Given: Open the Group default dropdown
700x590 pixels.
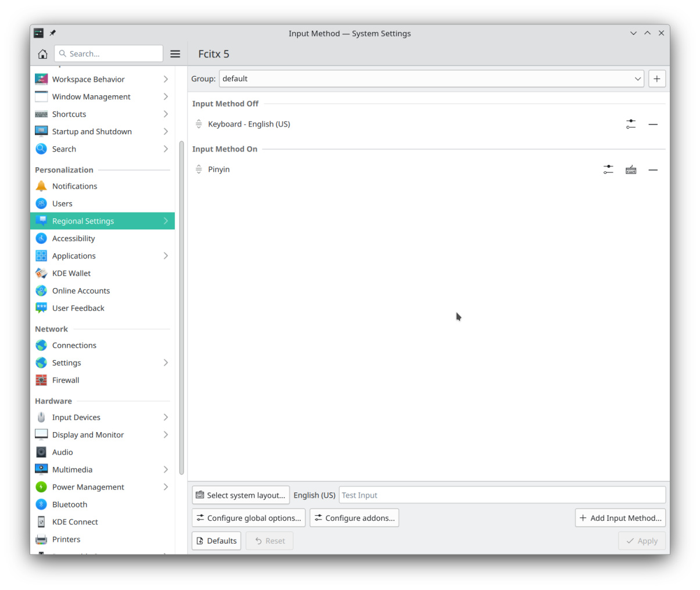Looking at the screenshot, I should point(431,79).
